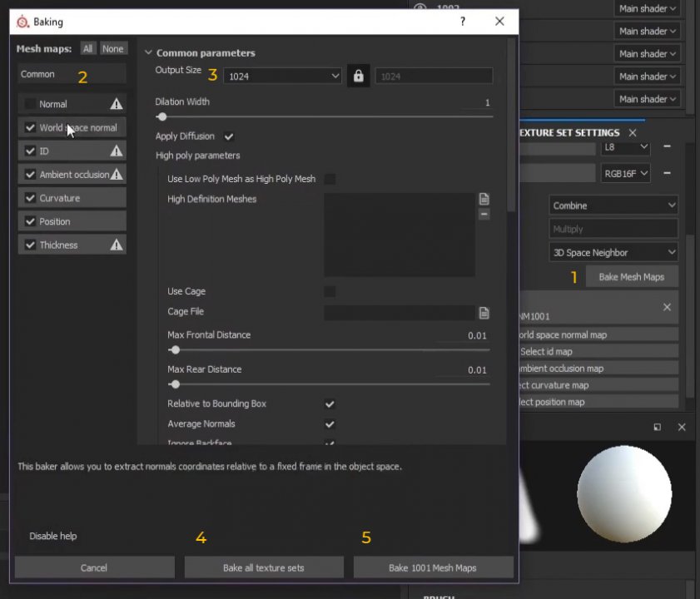Enable the Normal mesh map checkbox

coord(30,103)
